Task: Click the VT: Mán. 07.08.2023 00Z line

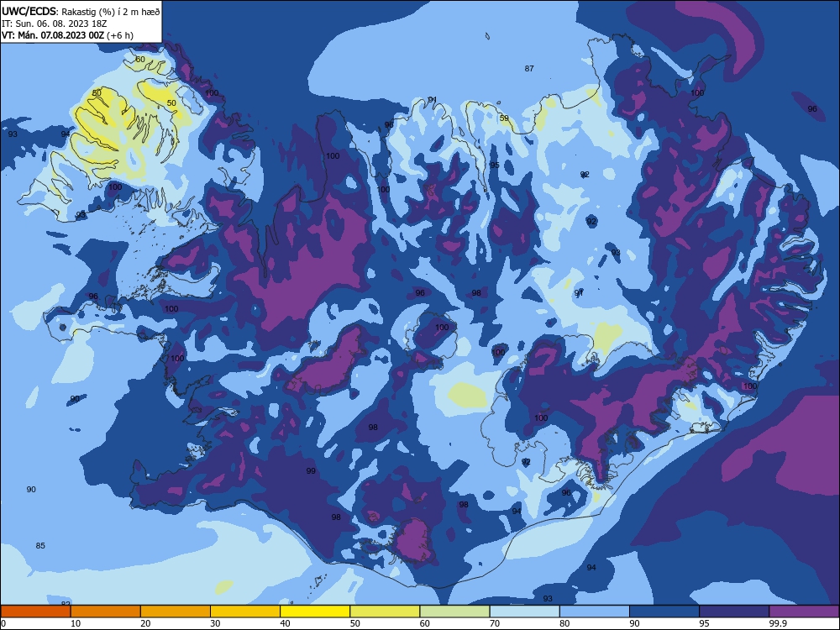Action: pos(67,35)
